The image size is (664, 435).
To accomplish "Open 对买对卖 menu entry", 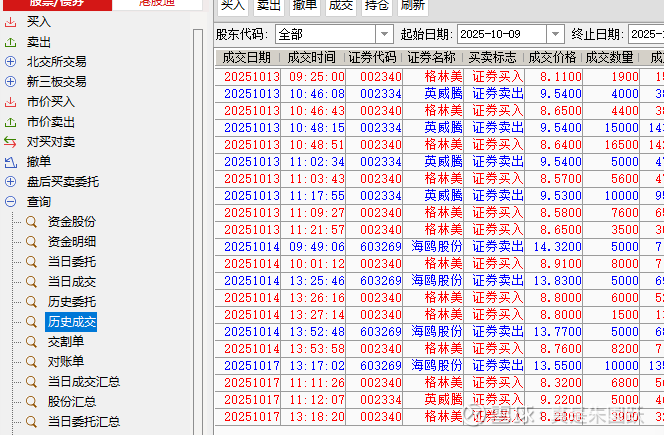I will tap(51, 142).
